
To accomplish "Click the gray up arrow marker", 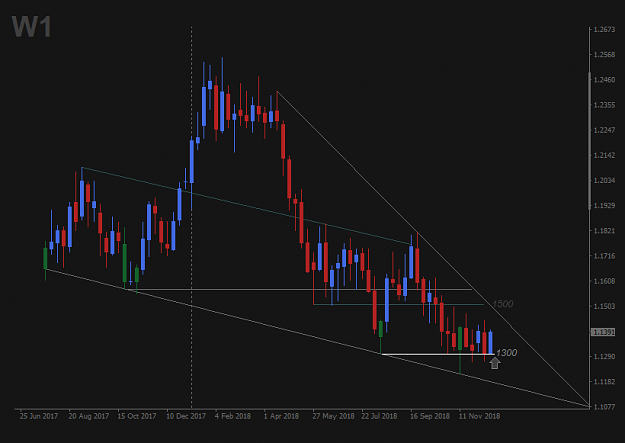I will (x=495, y=363).
